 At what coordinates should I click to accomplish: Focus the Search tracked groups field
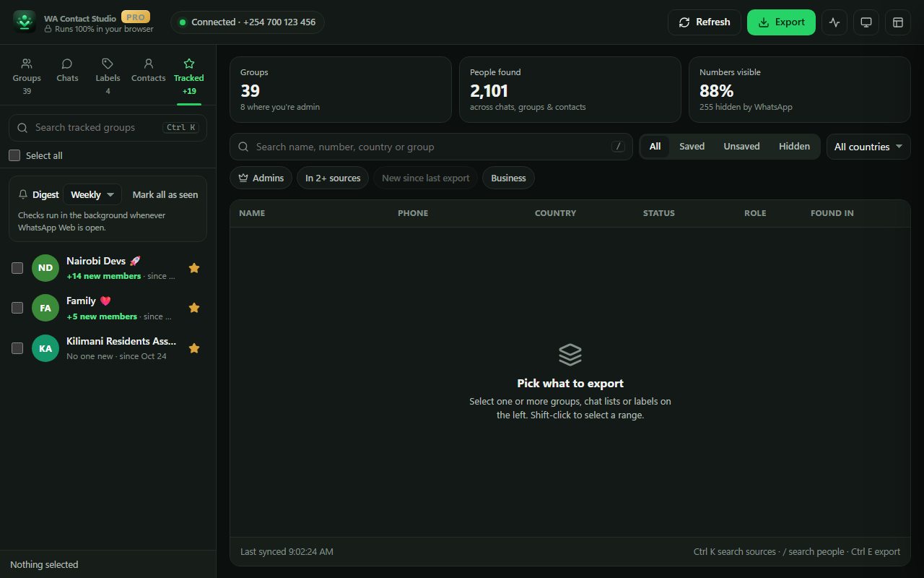pos(108,127)
